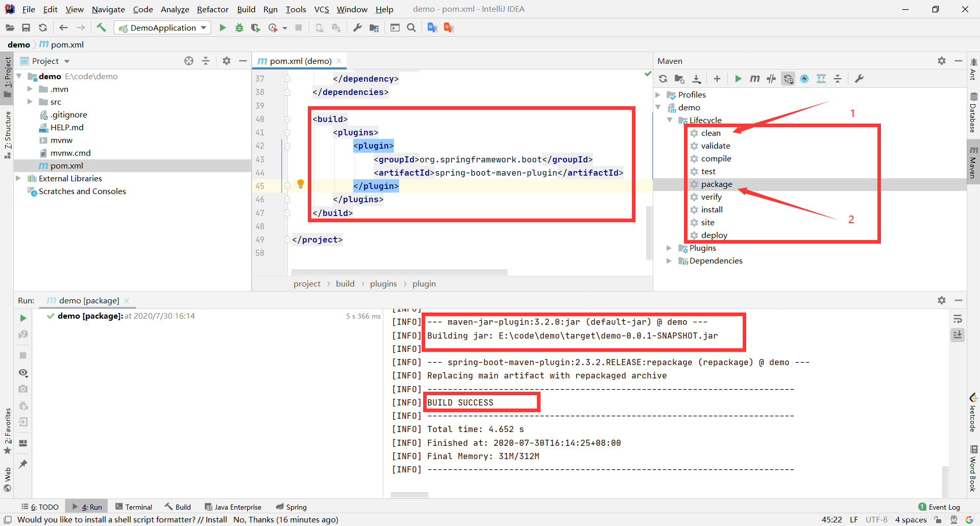Run DemoApplication with green play button
This screenshot has height=526, width=980.
click(x=223, y=28)
